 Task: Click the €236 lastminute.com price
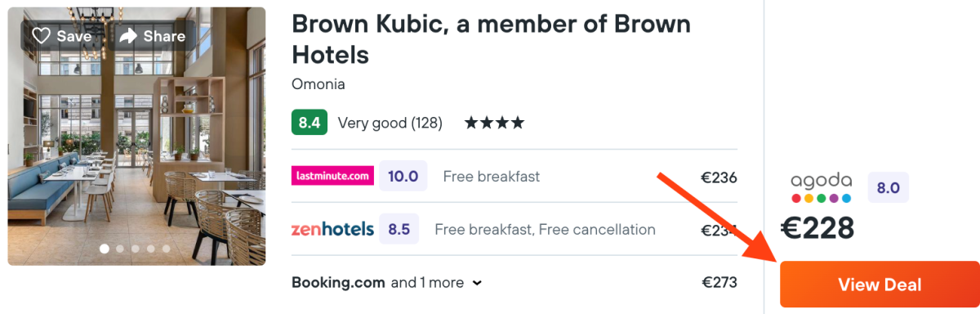719,177
